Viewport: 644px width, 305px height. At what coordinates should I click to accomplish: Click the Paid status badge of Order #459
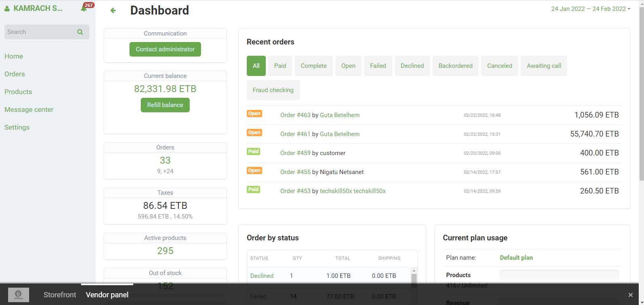[x=253, y=151]
